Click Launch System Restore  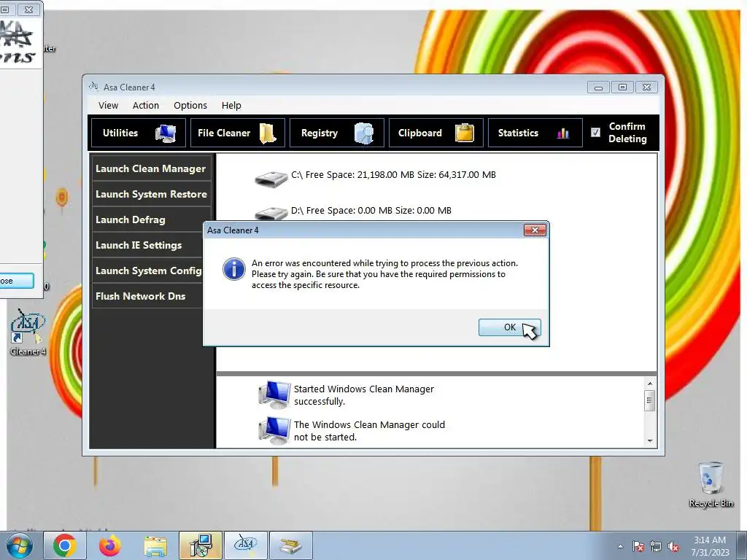coord(151,194)
